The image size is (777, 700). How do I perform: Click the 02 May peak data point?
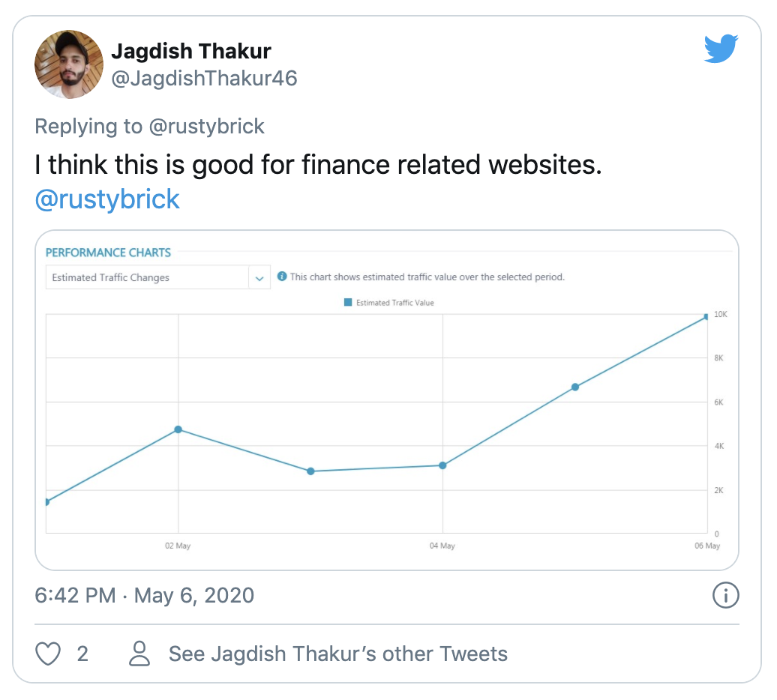178,429
